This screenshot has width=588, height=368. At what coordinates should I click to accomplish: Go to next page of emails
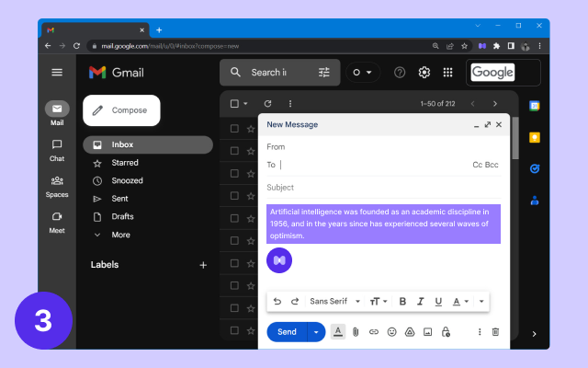click(x=495, y=104)
